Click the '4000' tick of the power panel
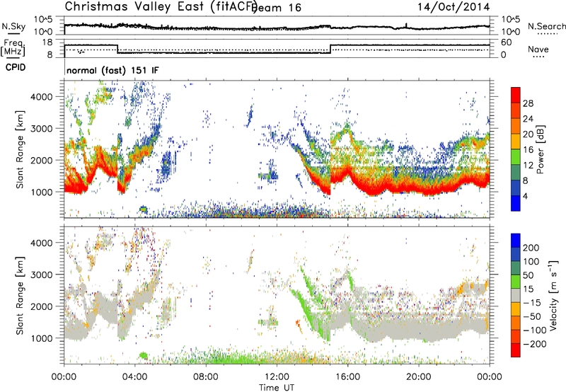Screen dimensions: 566x392 pyautogui.click(x=42, y=97)
